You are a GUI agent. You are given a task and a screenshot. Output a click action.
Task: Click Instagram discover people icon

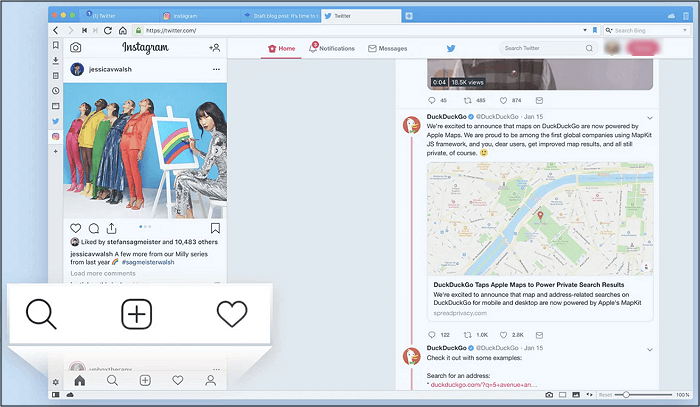pyautogui.click(x=214, y=47)
